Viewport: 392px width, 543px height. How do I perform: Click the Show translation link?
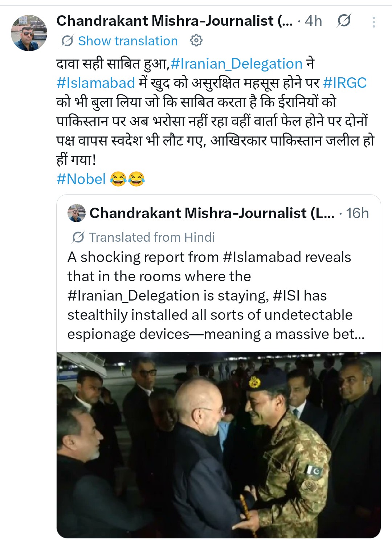click(128, 41)
